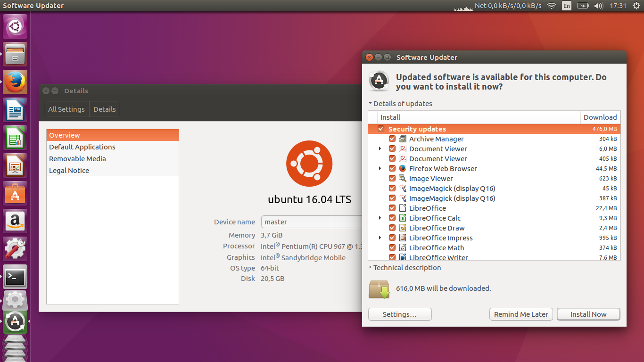The width and height of the screenshot is (644, 362).
Task: Click the battery indicator in top bar
Action: coord(583,6)
